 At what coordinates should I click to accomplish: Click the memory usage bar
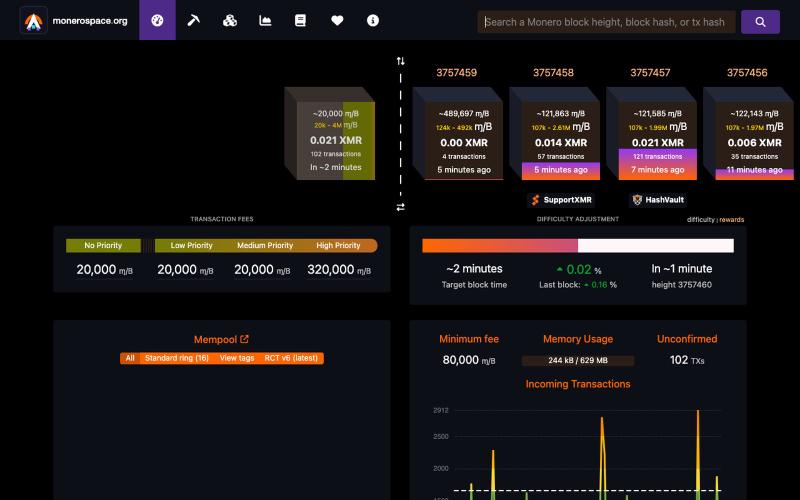click(x=578, y=360)
